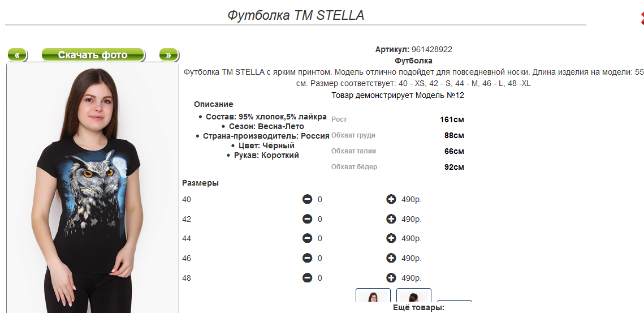Screen dimensions: 644x313
Task: Click the Ещё товары: heading
Action: point(418,308)
